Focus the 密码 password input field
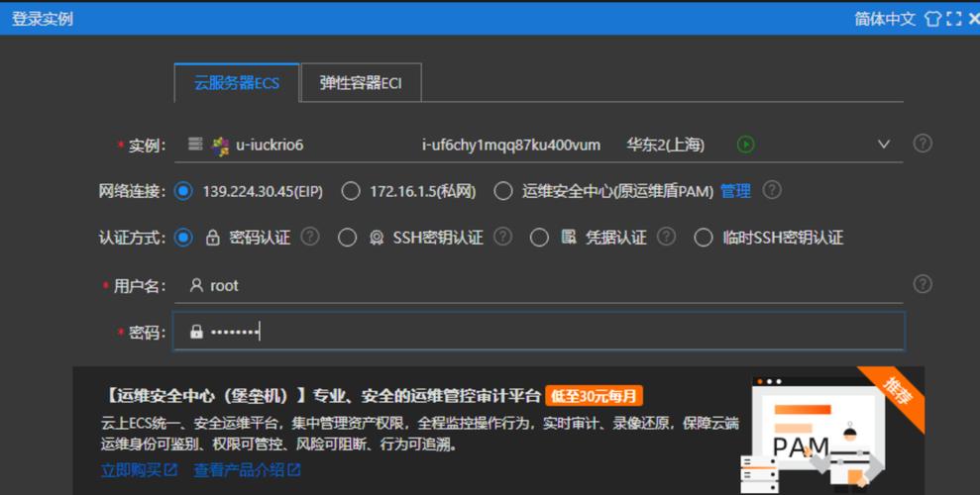Image resolution: width=980 pixels, height=495 pixels. point(539,332)
